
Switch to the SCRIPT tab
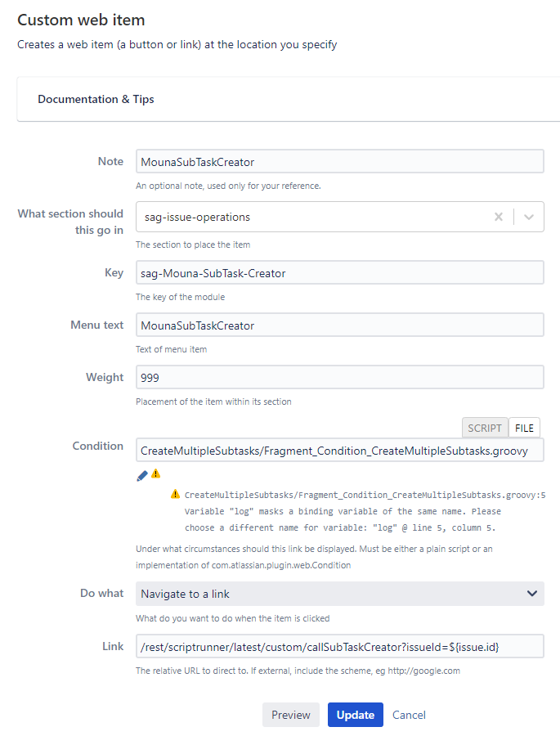click(x=485, y=428)
